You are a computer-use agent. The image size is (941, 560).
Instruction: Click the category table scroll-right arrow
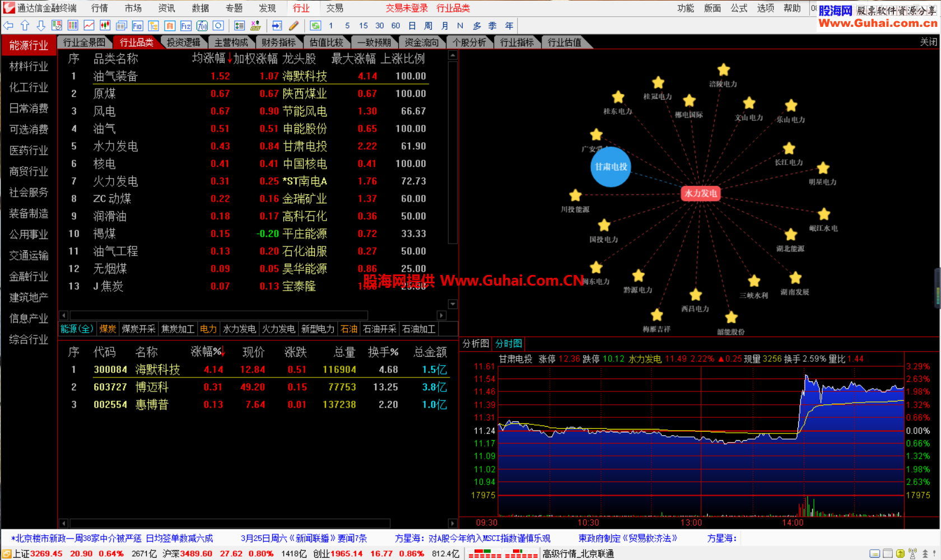441,315
